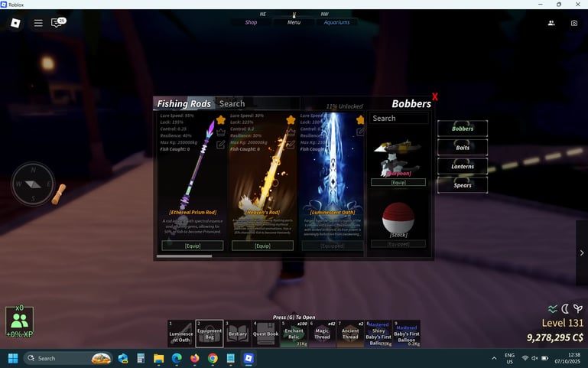The height and width of the screenshot is (368, 588).
Task: Equip the Harpoon bobber
Action: click(x=398, y=182)
